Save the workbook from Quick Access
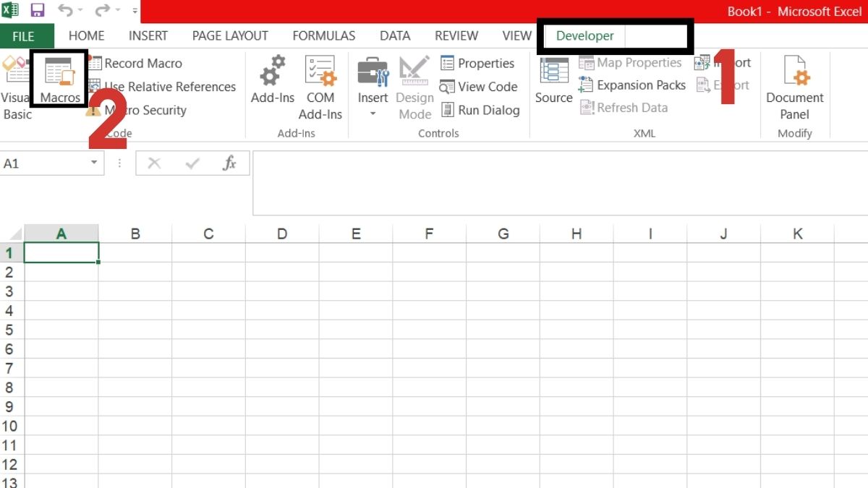868x488 pixels. pyautogui.click(x=37, y=11)
